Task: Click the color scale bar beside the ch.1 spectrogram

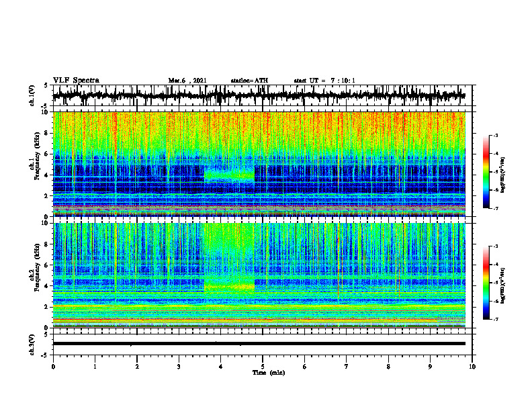Action: pyautogui.click(x=486, y=172)
